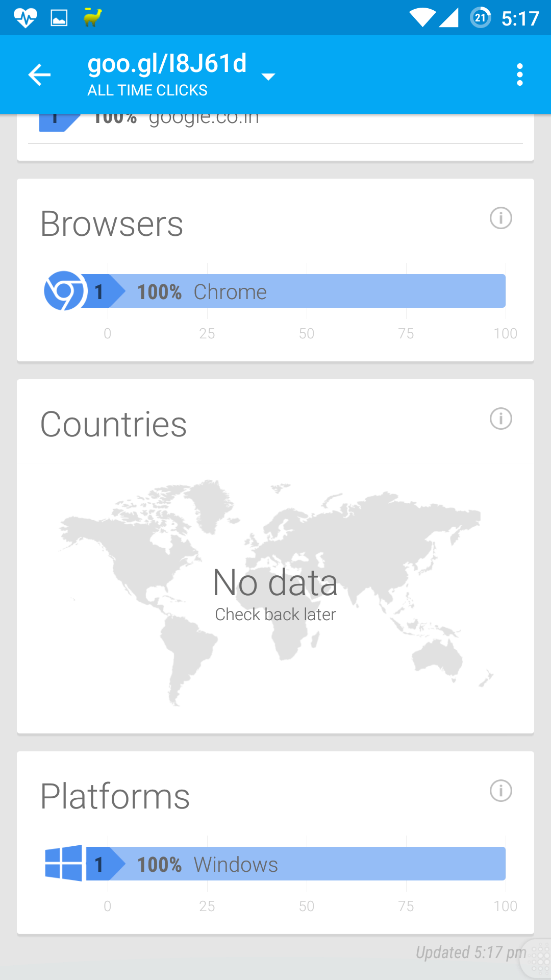Select the Windows platform logo icon
Viewport: 551px width, 980px height.
click(64, 863)
